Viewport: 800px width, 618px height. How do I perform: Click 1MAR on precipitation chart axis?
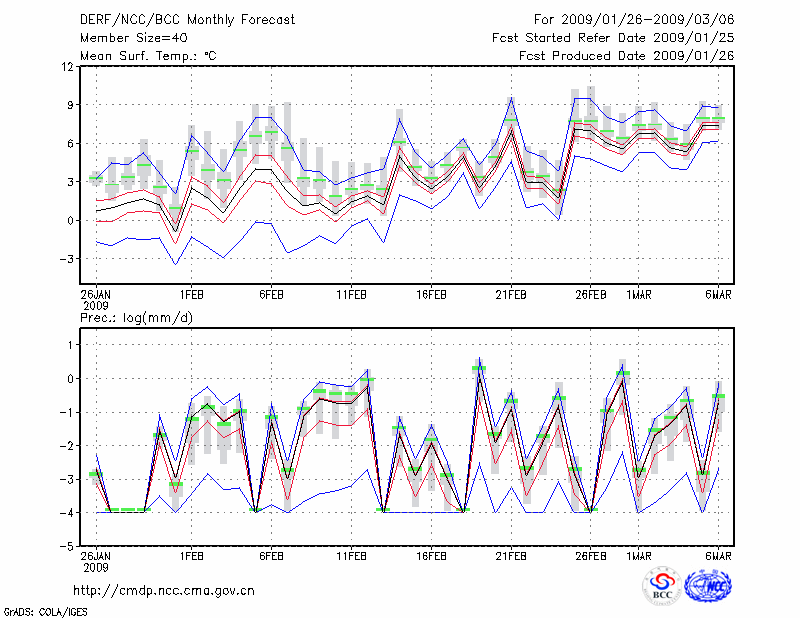639,555
